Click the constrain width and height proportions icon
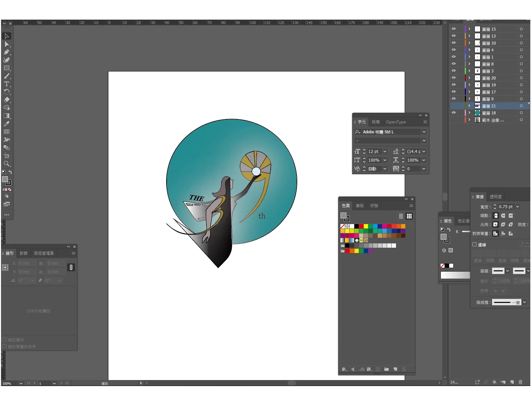The image size is (532, 399). pos(71,267)
